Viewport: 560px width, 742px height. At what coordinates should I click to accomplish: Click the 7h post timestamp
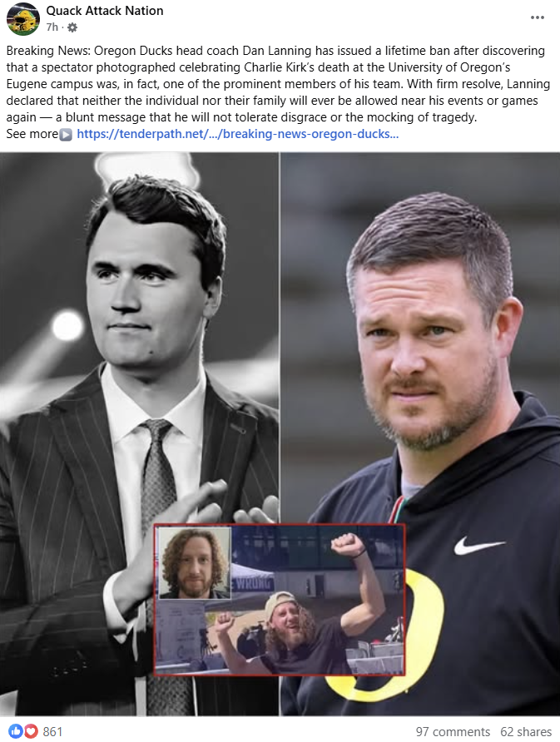[52, 27]
